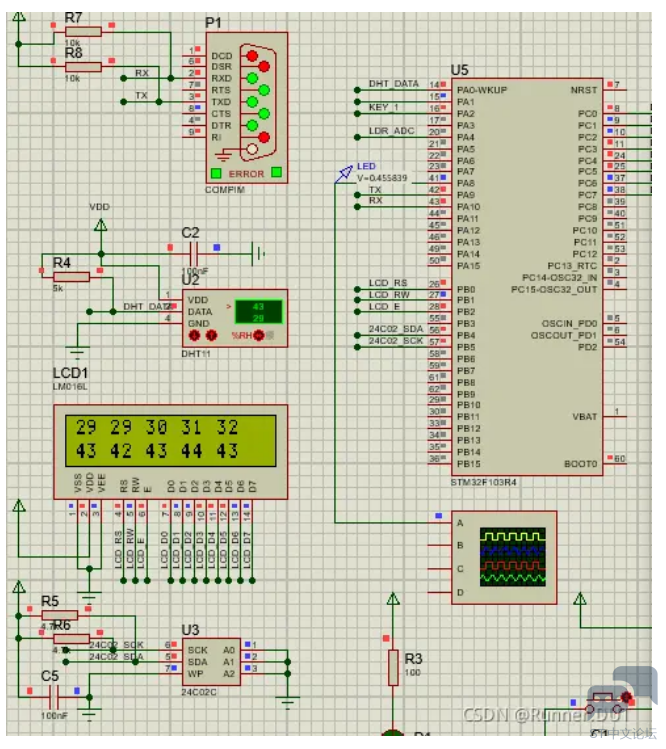Select the R4 5k pull-up resistor
This screenshot has height=749, width=666.
tap(71, 277)
